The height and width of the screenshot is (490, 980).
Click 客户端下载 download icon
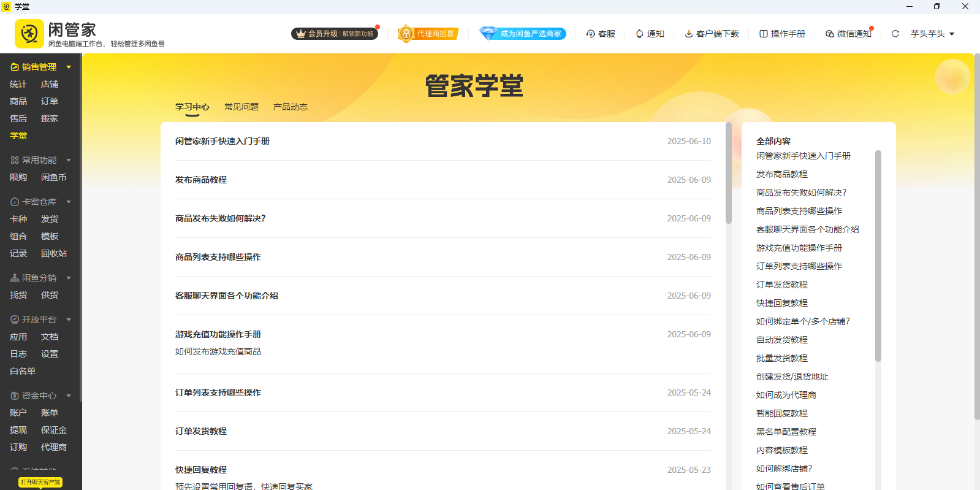tap(689, 34)
